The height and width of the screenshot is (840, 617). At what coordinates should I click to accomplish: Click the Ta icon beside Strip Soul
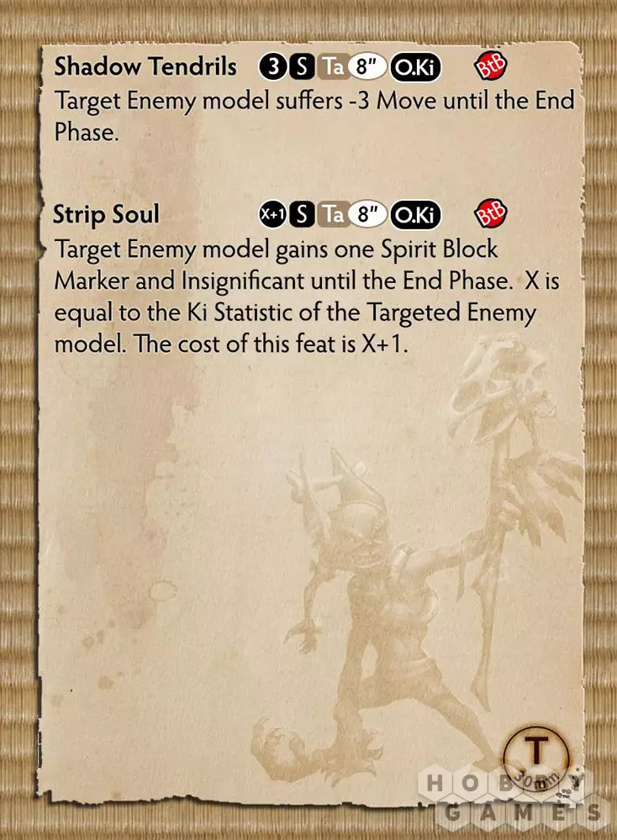click(x=334, y=214)
